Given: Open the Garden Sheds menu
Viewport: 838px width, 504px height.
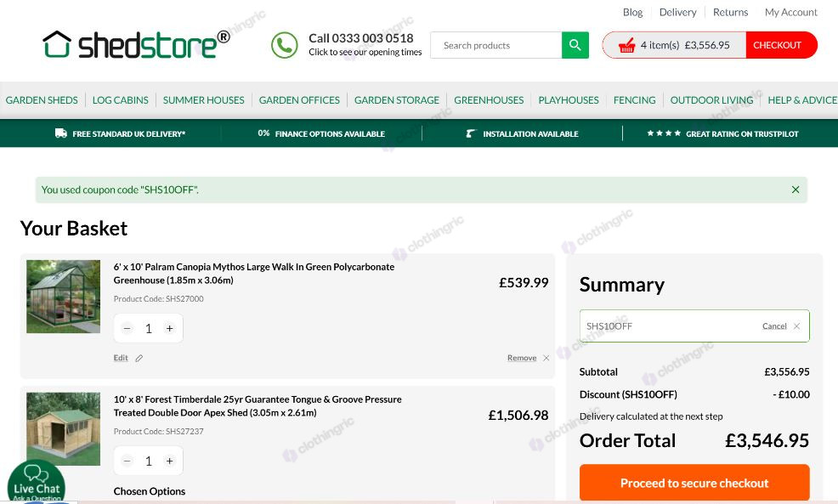Looking at the screenshot, I should pos(42,100).
